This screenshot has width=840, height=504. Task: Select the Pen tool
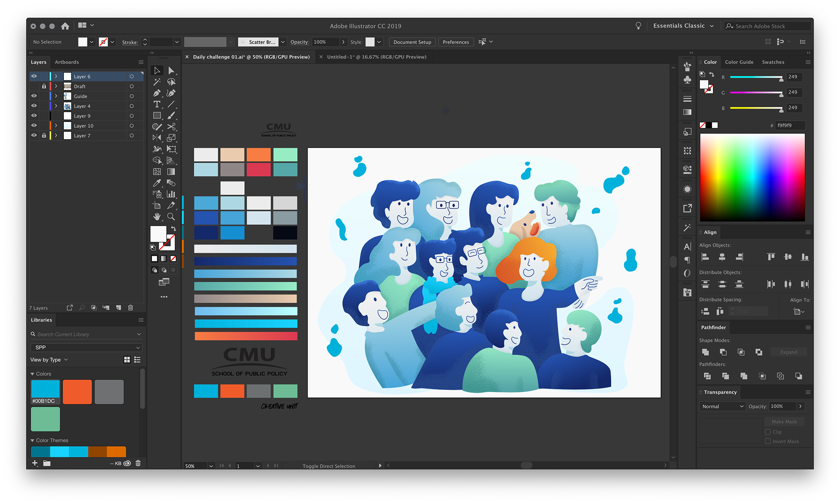tap(157, 93)
